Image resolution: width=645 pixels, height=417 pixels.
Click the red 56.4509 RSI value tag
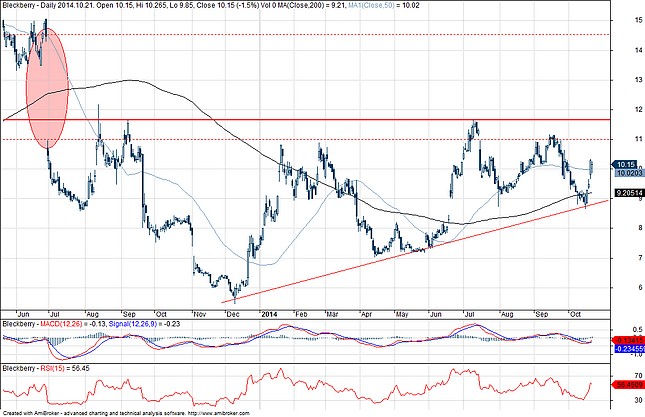click(x=629, y=385)
